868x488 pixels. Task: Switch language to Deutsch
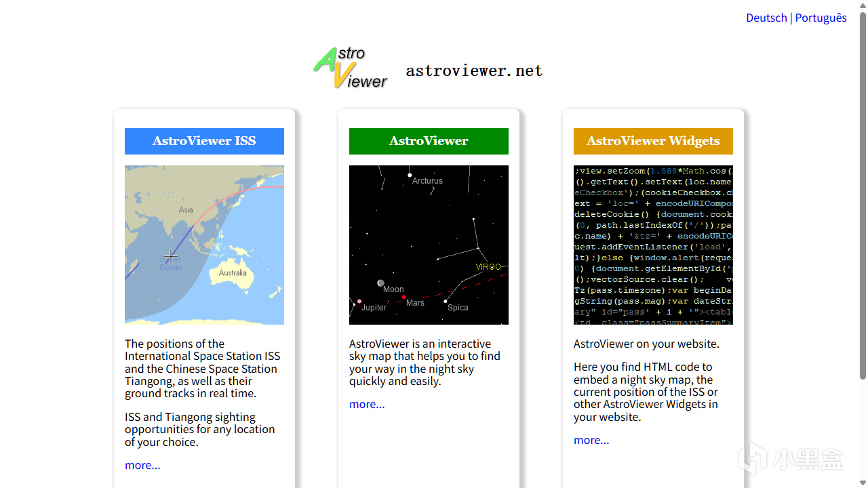tap(766, 18)
